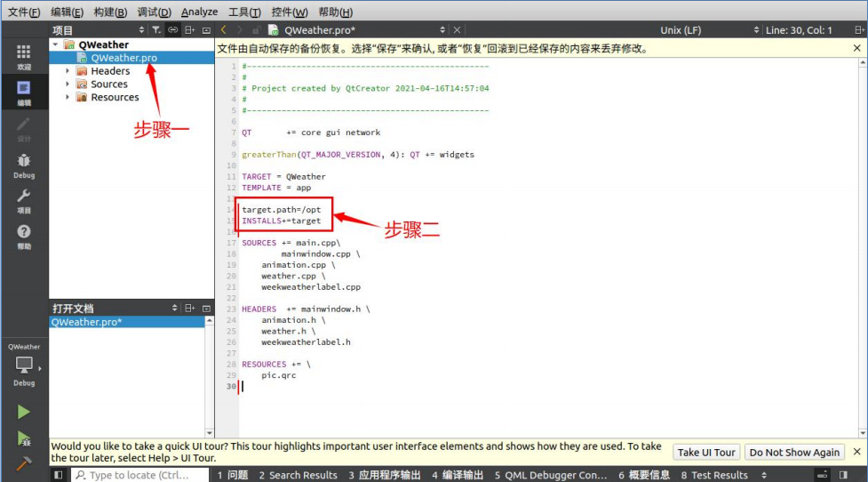The image size is (868, 482).
Task: Open the 4 编译输出 pane
Action: pyautogui.click(x=458, y=475)
